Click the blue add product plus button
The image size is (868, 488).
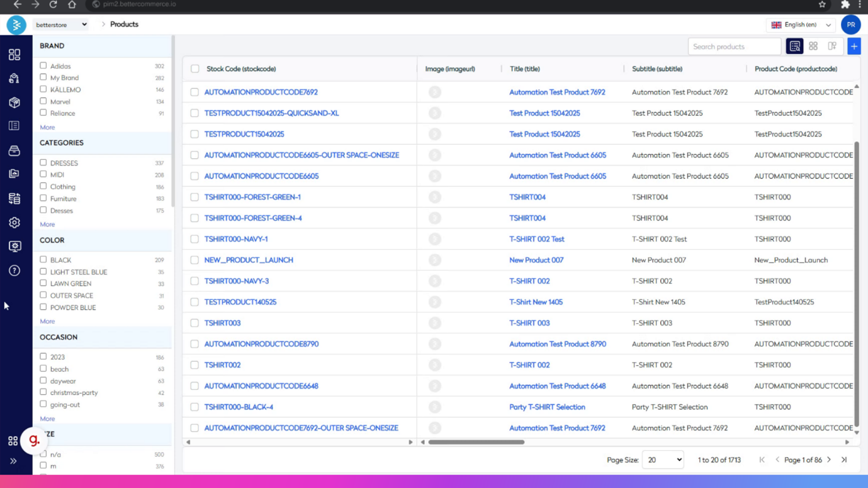854,46
